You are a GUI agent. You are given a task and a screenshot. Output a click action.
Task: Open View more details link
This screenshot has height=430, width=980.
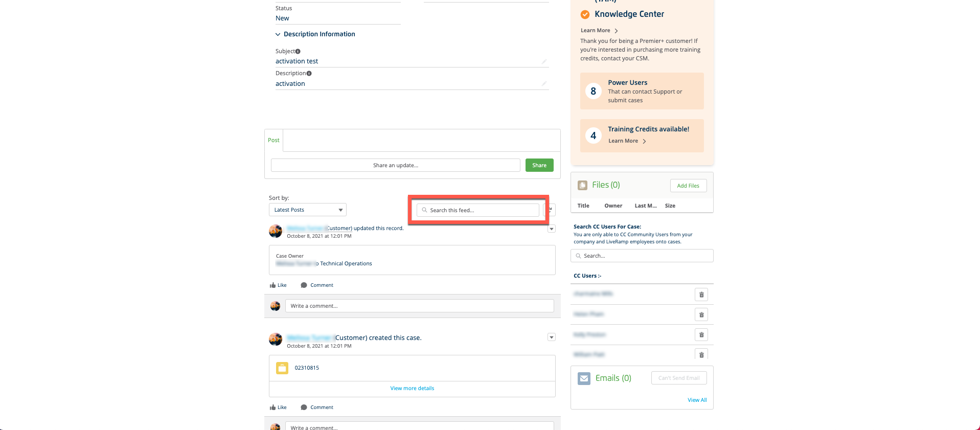coord(412,389)
